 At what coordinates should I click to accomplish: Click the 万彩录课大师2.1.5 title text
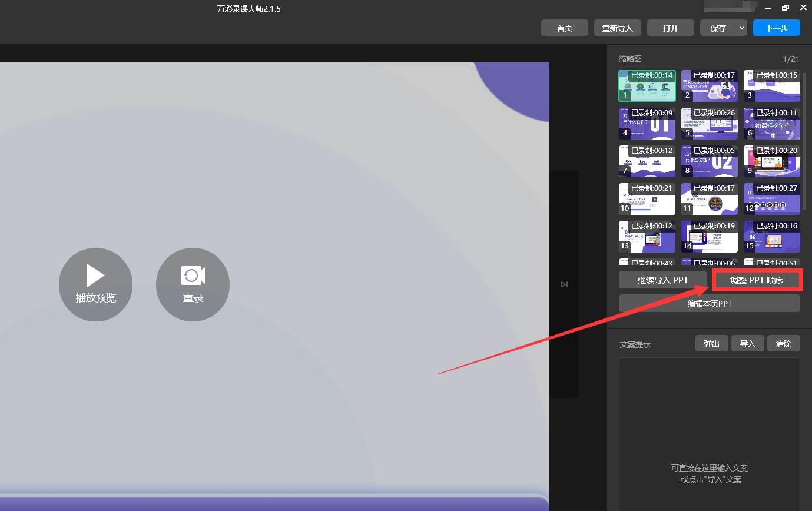[248, 9]
